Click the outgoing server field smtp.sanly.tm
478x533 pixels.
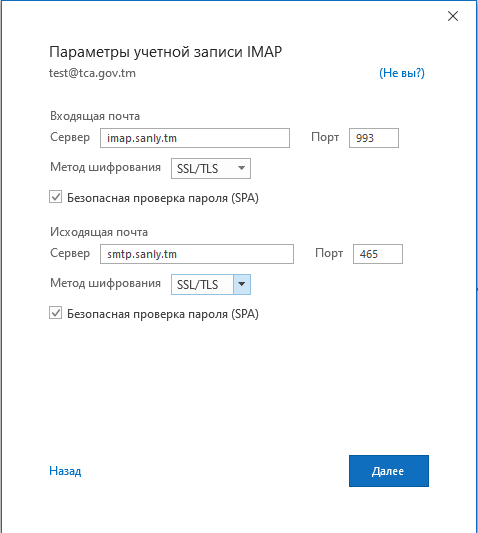197,254
